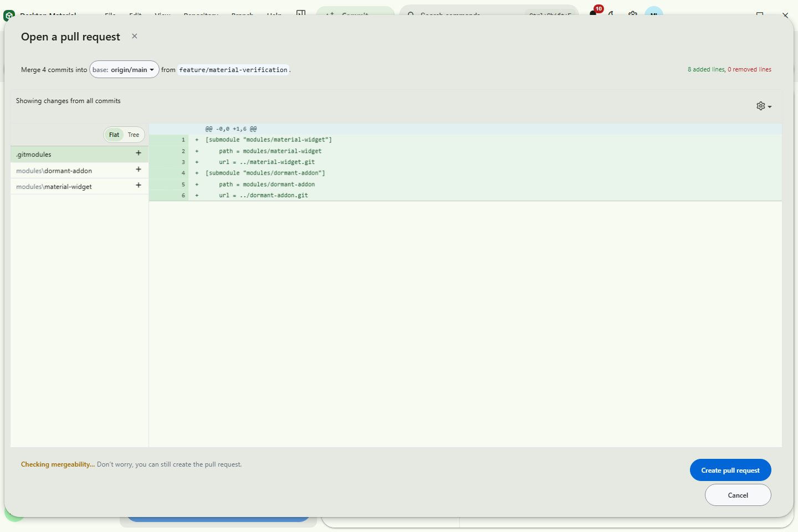This screenshot has width=798, height=532.
Task: Click the Create pull request button
Action: [x=730, y=470]
